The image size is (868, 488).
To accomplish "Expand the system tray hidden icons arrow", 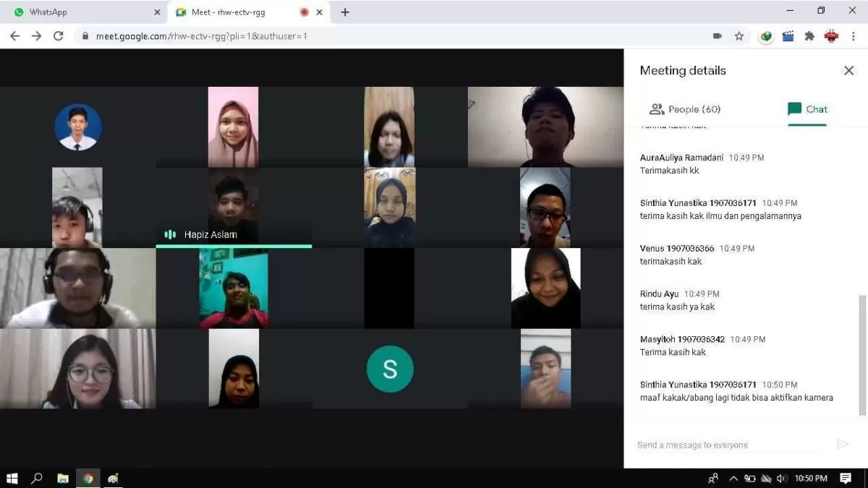I will [733, 479].
